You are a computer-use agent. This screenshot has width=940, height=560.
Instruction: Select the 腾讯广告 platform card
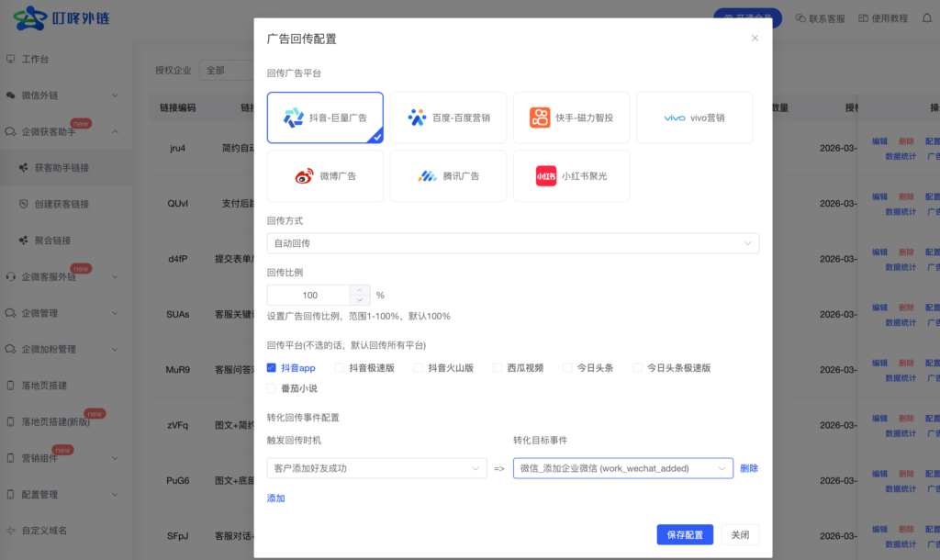pos(448,176)
